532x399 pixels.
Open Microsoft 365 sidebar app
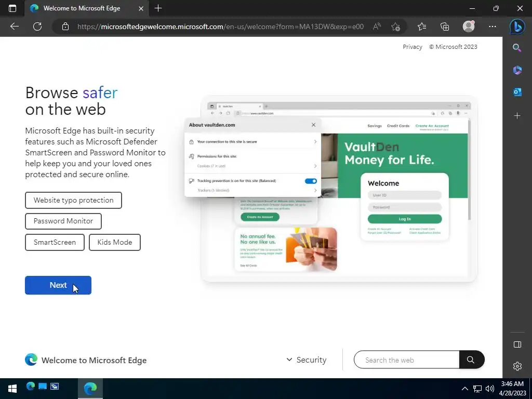tap(517, 70)
